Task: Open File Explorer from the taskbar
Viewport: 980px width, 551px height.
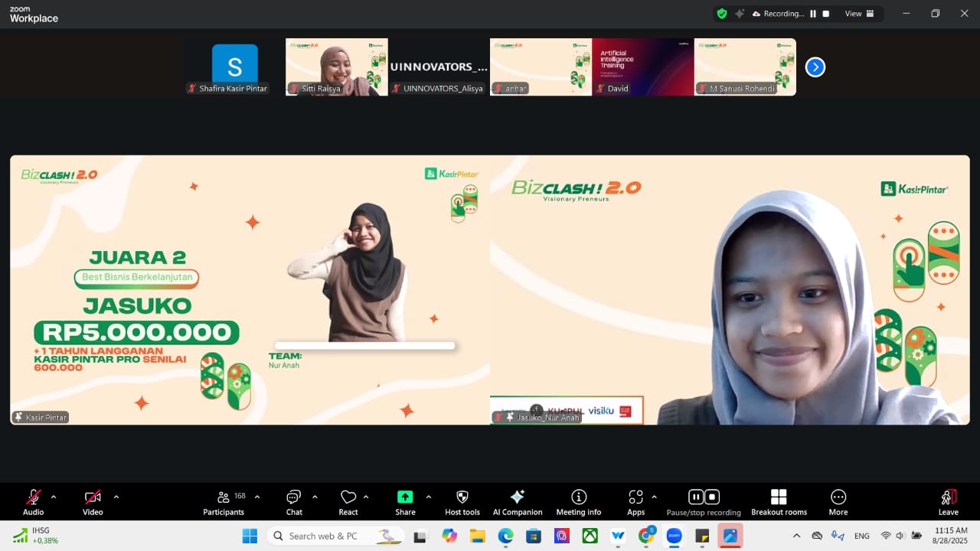Action: (477, 536)
